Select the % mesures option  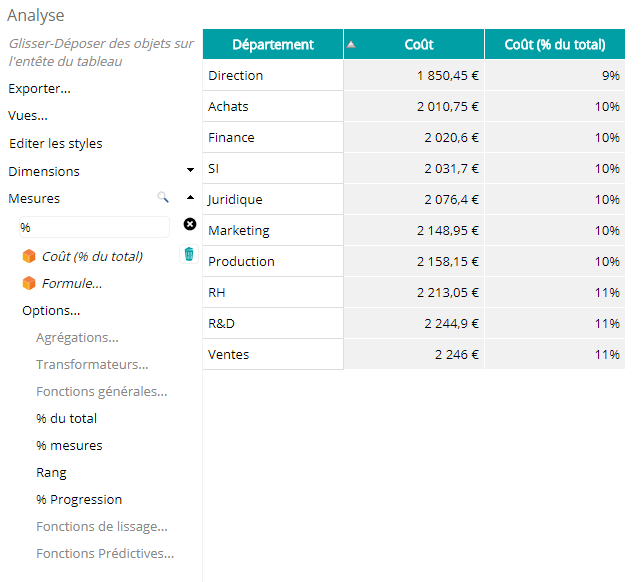pos(69,446)
